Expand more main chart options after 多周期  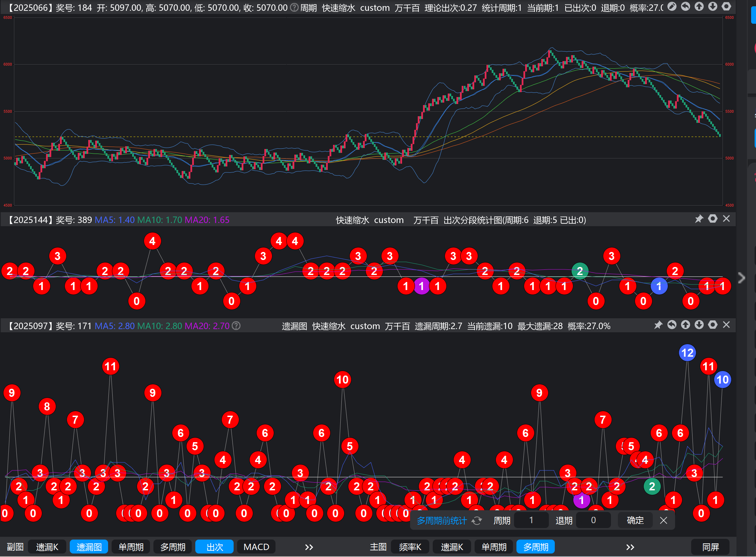coord(630,547)
